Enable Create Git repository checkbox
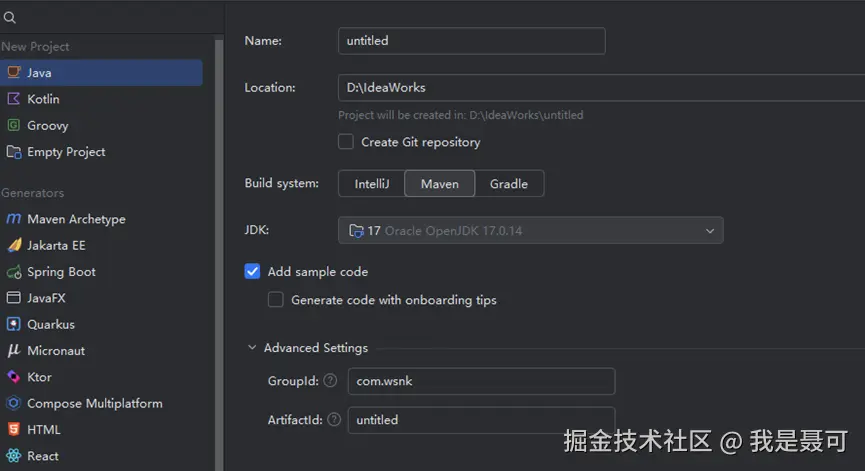Viewport: 865px width, 471px height. [346, 142]
